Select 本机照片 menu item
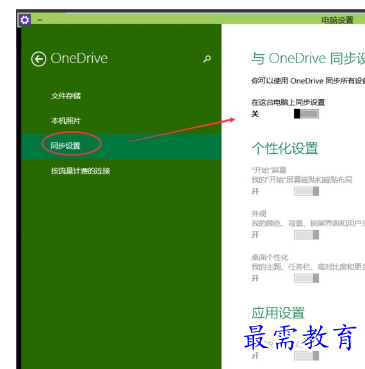The width and height of the screenshot is (365, 369). tap(66, 121)
